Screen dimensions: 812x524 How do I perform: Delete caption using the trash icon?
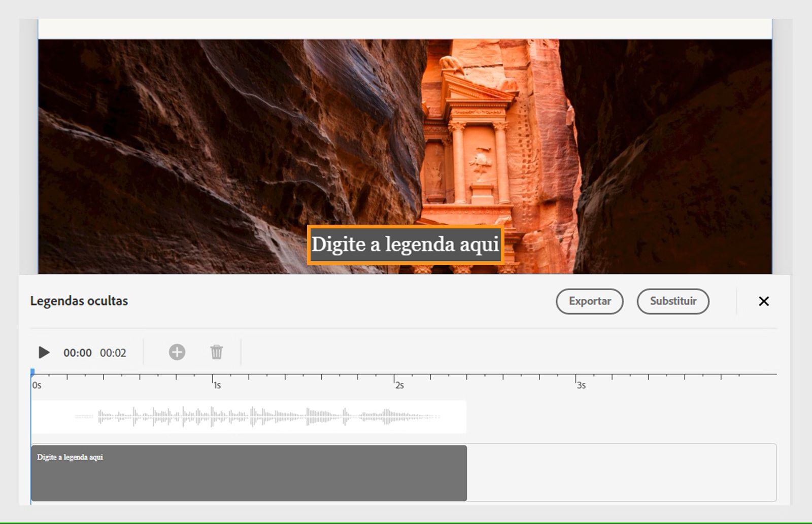[x=217, y=352]
